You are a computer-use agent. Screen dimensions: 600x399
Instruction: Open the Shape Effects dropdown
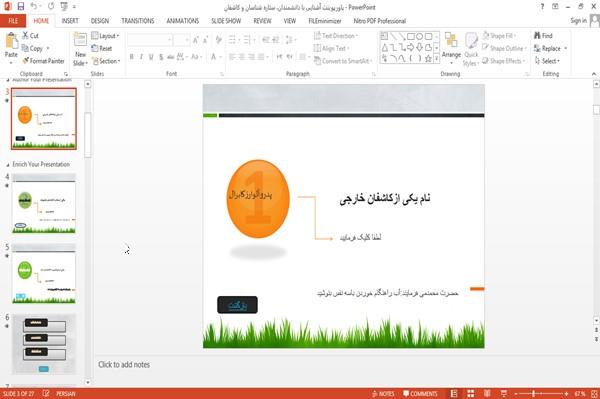point(504,61)
